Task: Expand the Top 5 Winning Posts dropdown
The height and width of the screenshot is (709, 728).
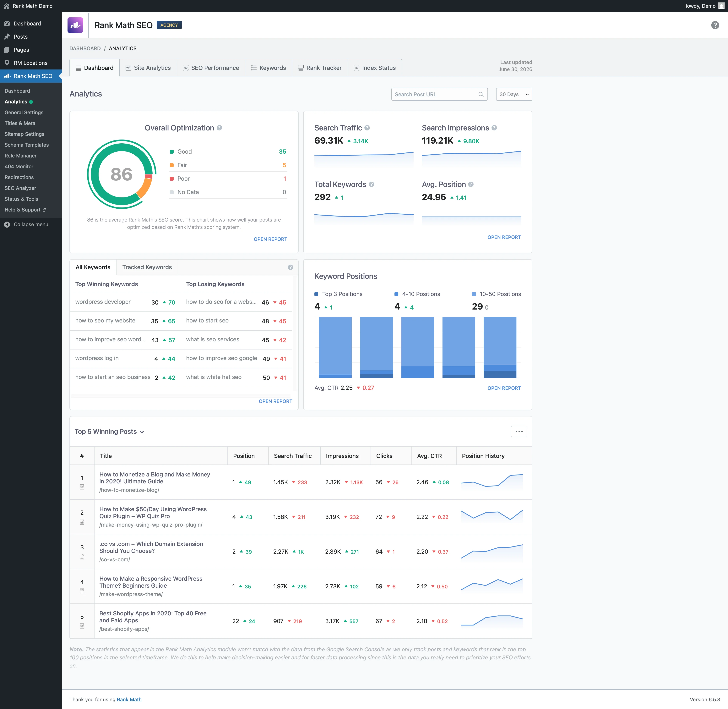Action: pyautogui.click(x=109, y=431)
